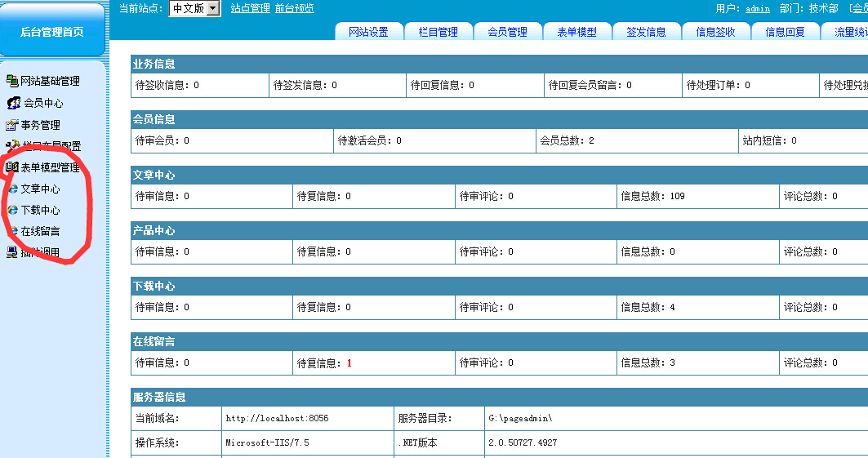
Task: Click the 插件调用 computer icon
Action: [x=11, y=252]
